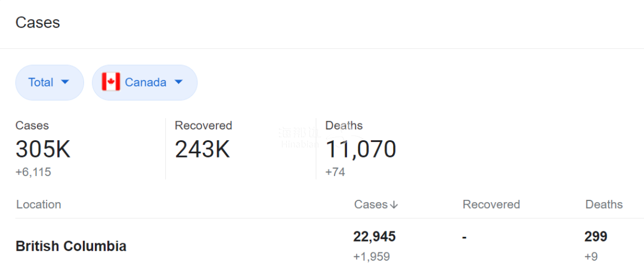Click the arrow on Total dropdown
Screen dimensions: 644x272
66,82
